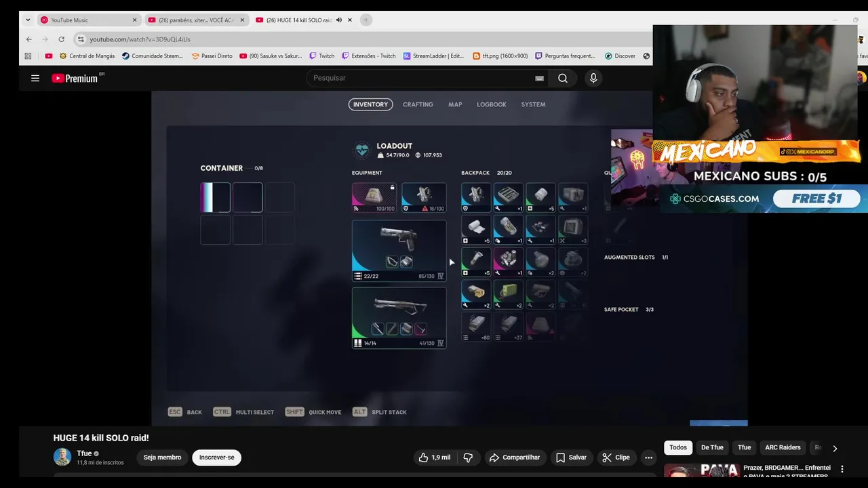Select the equipped pistol with 22/22 ammo
This screenshot has height=488, width=868.
pos(399,250)
